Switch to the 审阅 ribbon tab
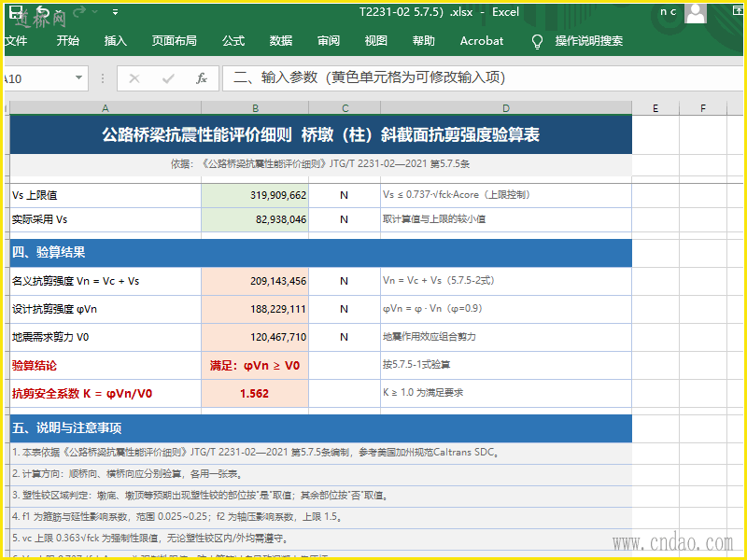The height and width of the screenshot is (560, 747). [x=329, y=41]
